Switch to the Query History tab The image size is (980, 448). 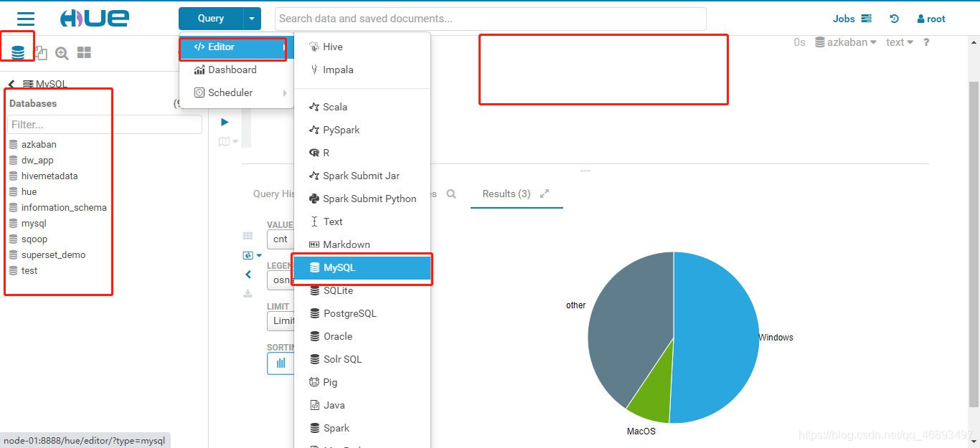[273, 194]
